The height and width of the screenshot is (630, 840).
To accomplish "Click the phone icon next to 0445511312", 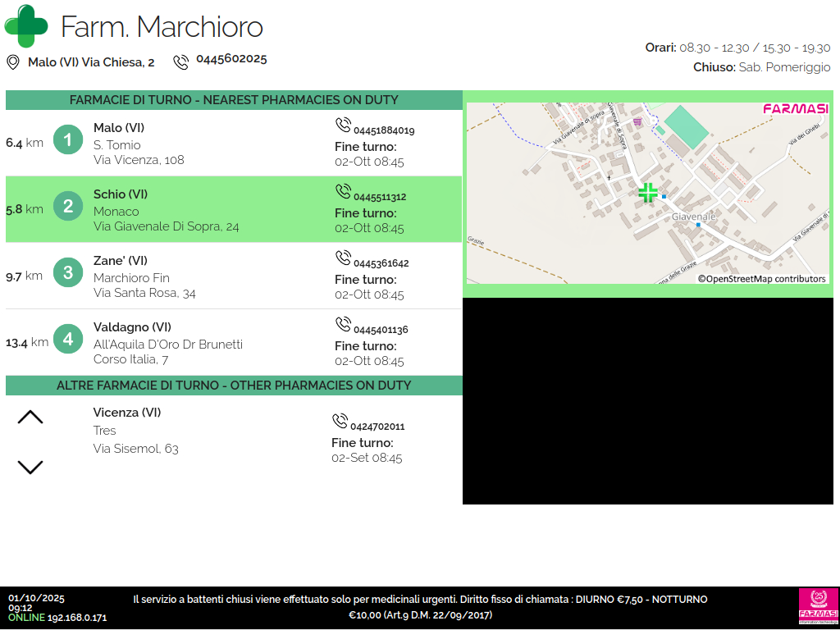I will (343, 191).
